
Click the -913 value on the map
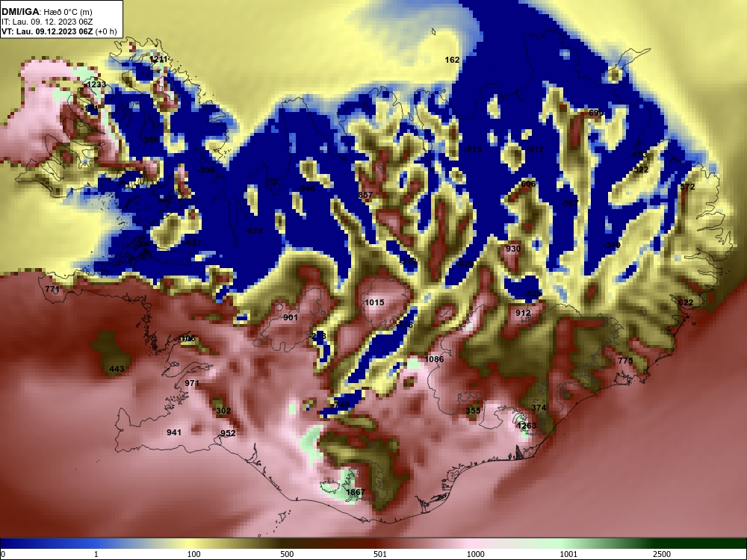(x=473, y=149)
